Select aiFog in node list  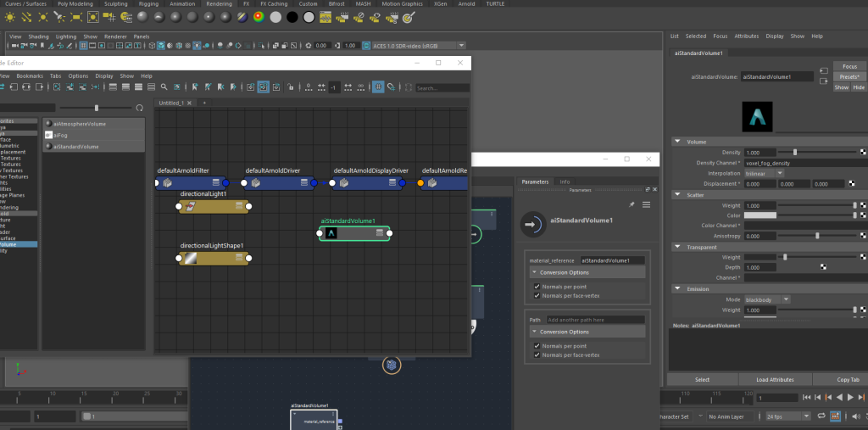point(93,135)
